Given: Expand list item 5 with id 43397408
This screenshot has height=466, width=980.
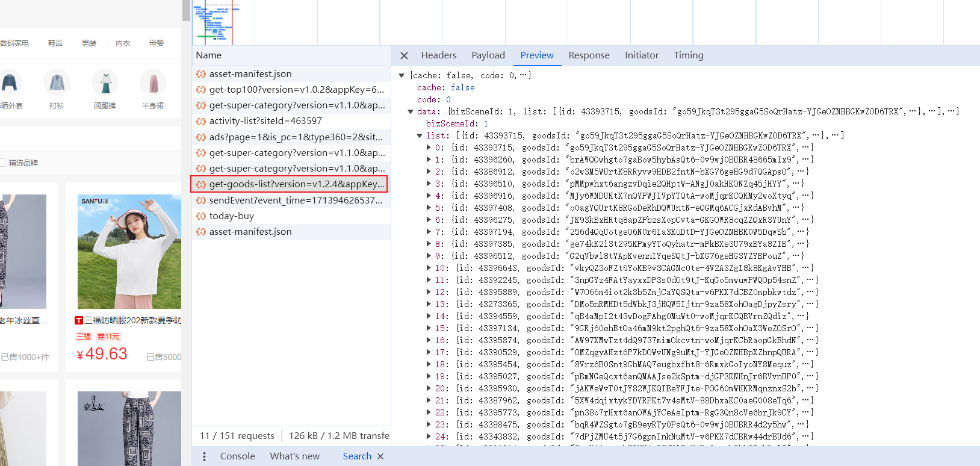Looking at the screenshot, I should point(429,208).
